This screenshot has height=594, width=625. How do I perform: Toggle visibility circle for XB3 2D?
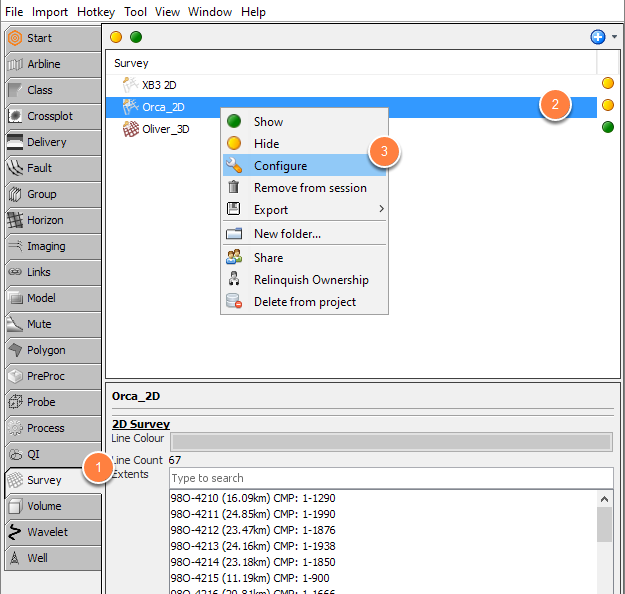607,83
